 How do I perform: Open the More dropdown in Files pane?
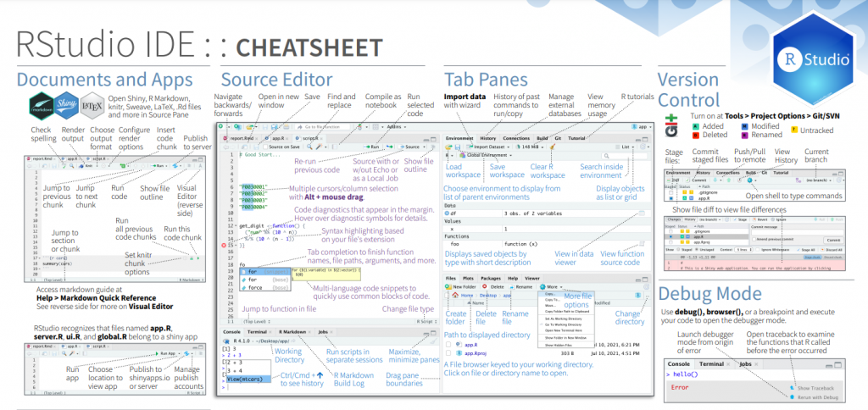pos(551,287)
